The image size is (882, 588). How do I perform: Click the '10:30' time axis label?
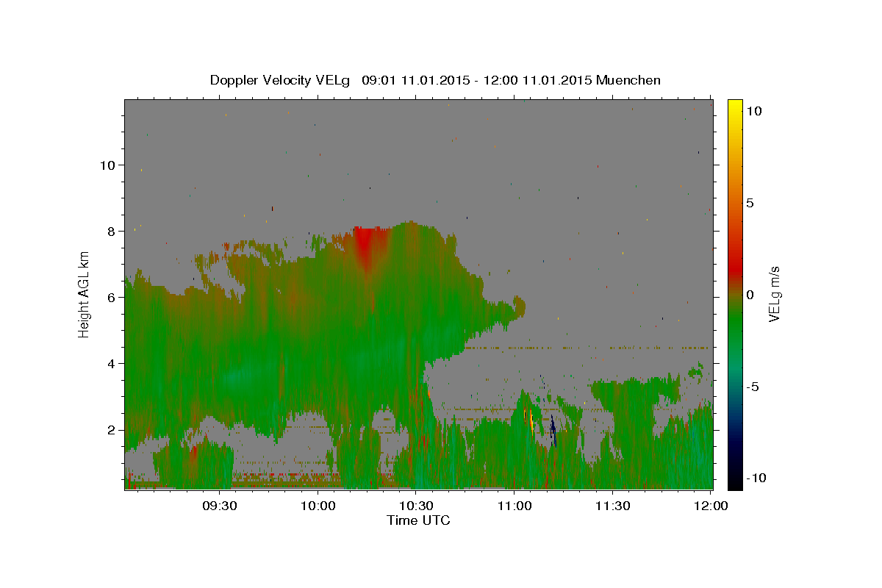[416, 506]
